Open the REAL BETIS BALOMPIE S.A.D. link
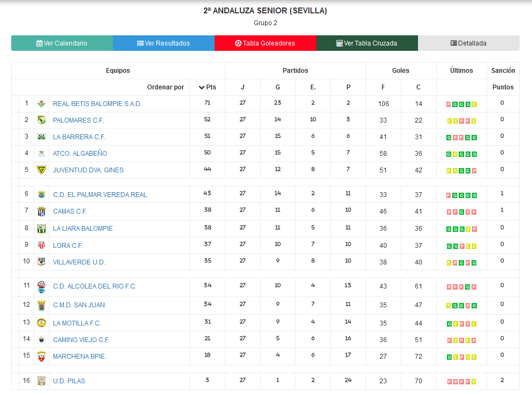Image resolution: width=532 pixels, height=394 pixels. tap(97, 104)
